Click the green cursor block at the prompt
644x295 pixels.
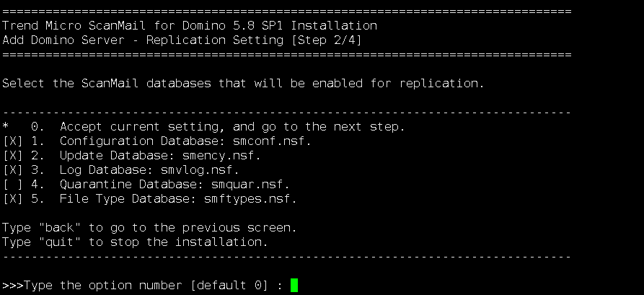(x=294, y=286)
